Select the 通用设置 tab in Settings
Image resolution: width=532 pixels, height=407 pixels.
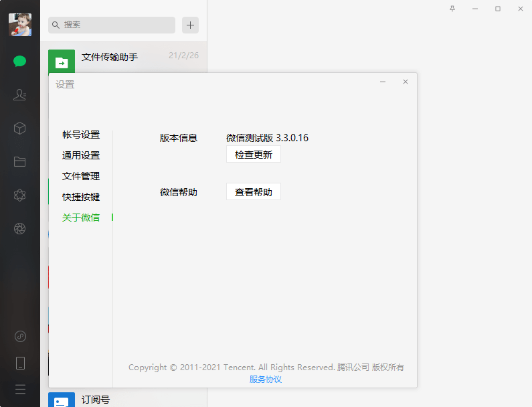pyautogui.click(x=81, y=155)
